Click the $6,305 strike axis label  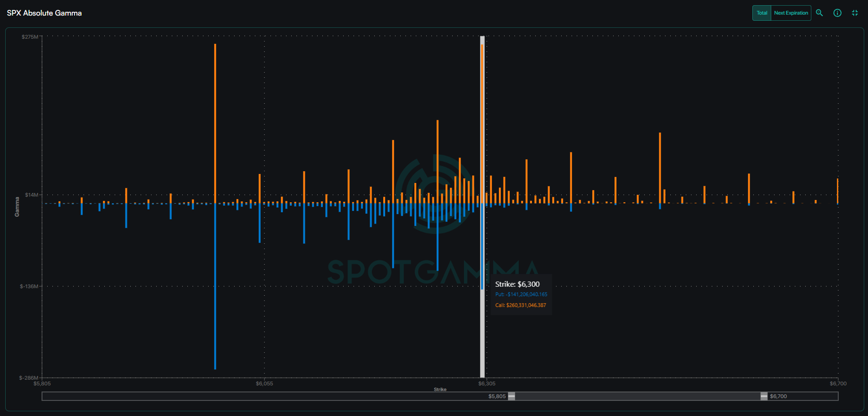tap(487, 383)
